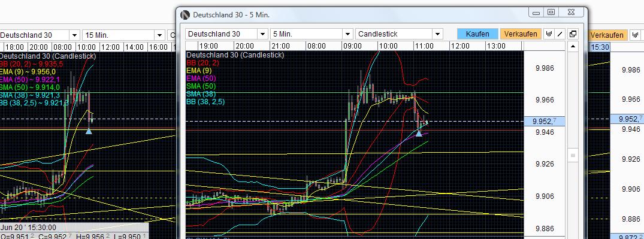Open the 5 Min. timeframe dropdown
Image resolution: width=644 pixels, height=239 pixels.
[348, 34]
